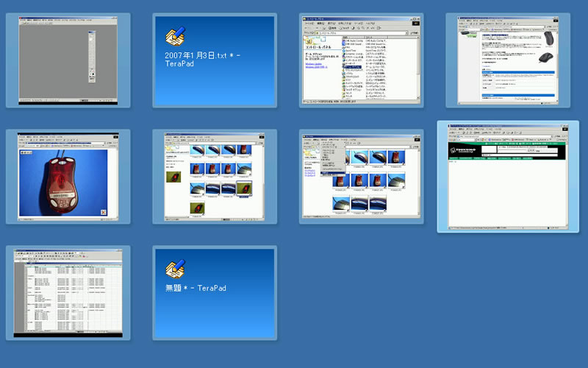This screenshot has width=588, height=368.
Task: Switch to the gray image editor window
Action: click(68, 60)
